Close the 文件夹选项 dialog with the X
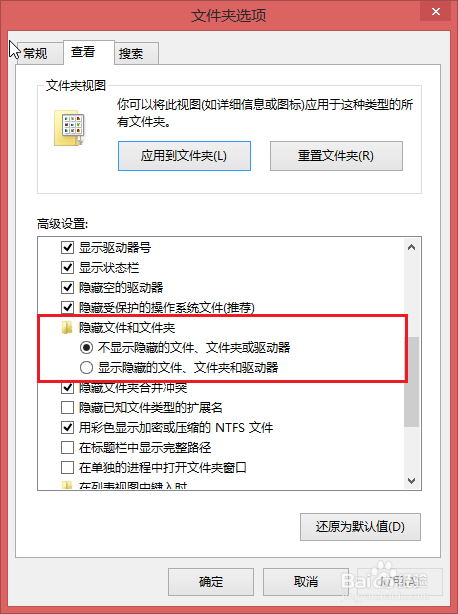Image resolution: width=458 pixels, height=614 pixels. 436,11
